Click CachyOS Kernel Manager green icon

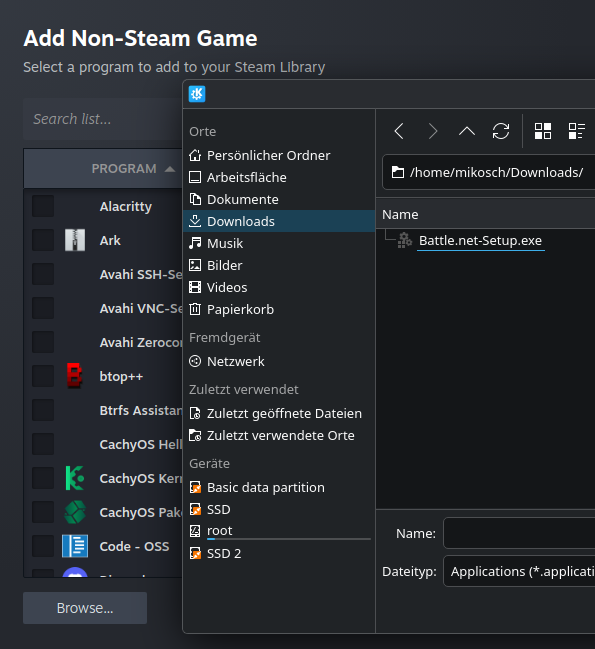75,478
